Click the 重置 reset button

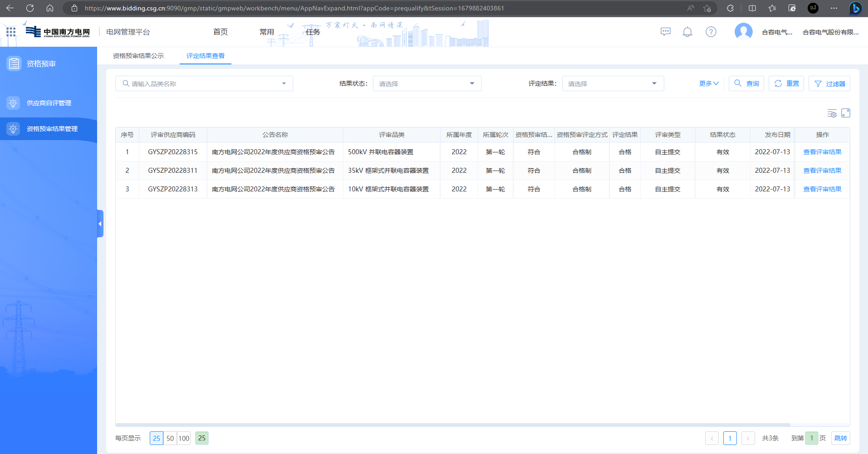786,83
